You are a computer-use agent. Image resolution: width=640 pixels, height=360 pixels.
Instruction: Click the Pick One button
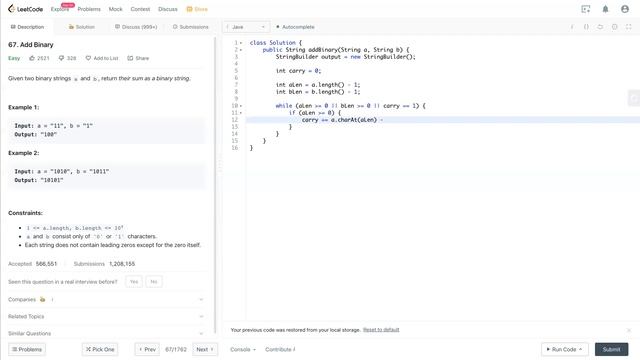pos(100,349)
